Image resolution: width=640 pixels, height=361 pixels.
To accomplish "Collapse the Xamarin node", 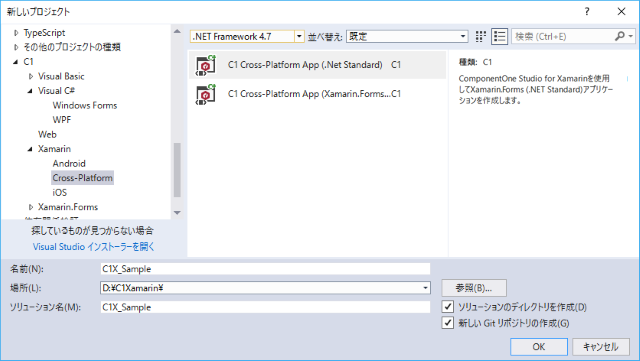I will click(30, 149).
